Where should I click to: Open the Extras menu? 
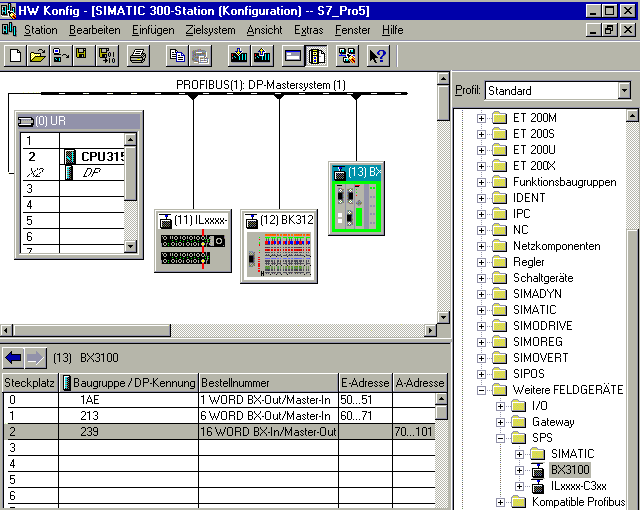(x=309, y=30)
